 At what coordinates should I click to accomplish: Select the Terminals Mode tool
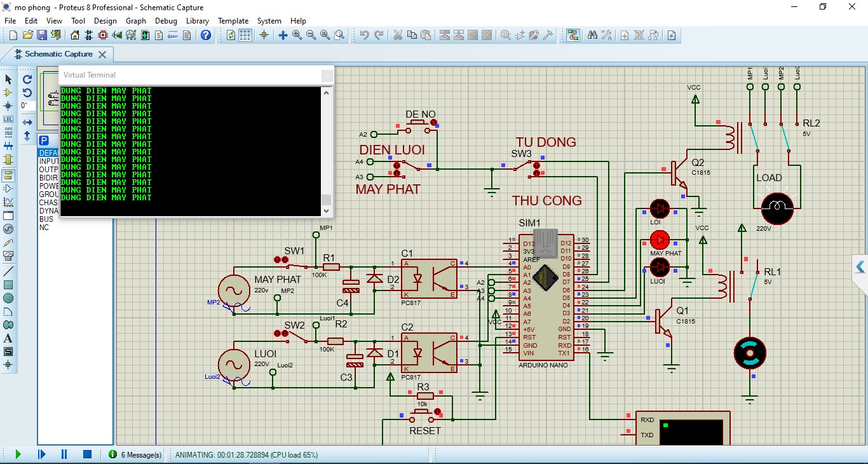coord(8,175)
